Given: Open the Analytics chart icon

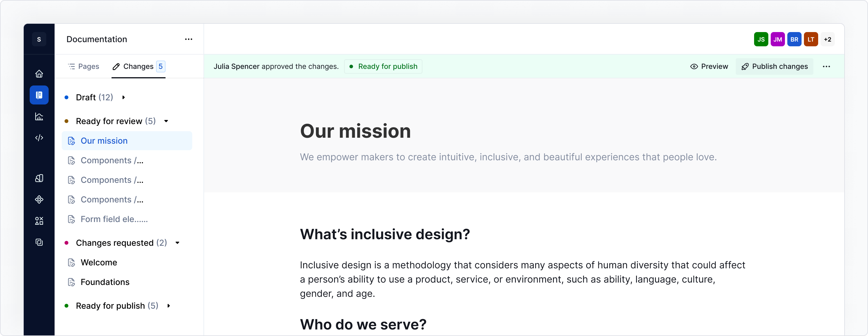Looking at the screenshot, I should click(x=39, y=117).
